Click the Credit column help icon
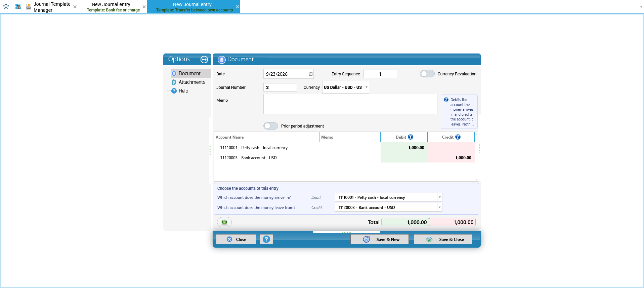 458,137
